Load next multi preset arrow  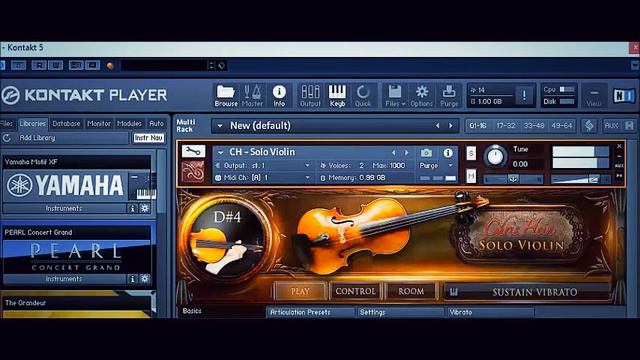coord(451,126)
